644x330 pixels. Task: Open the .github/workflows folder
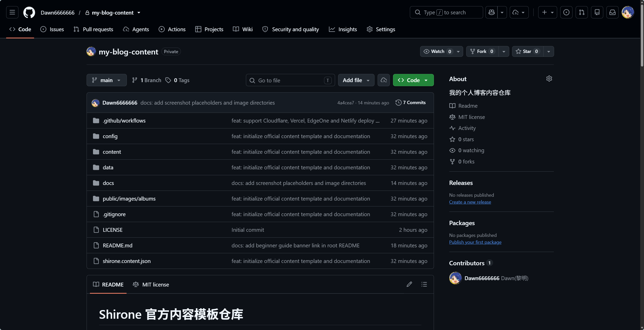click(x=124, y=120)
